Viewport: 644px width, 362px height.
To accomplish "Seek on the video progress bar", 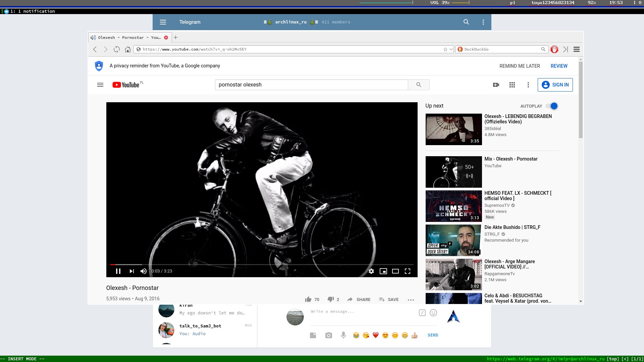I will (262, 264).
